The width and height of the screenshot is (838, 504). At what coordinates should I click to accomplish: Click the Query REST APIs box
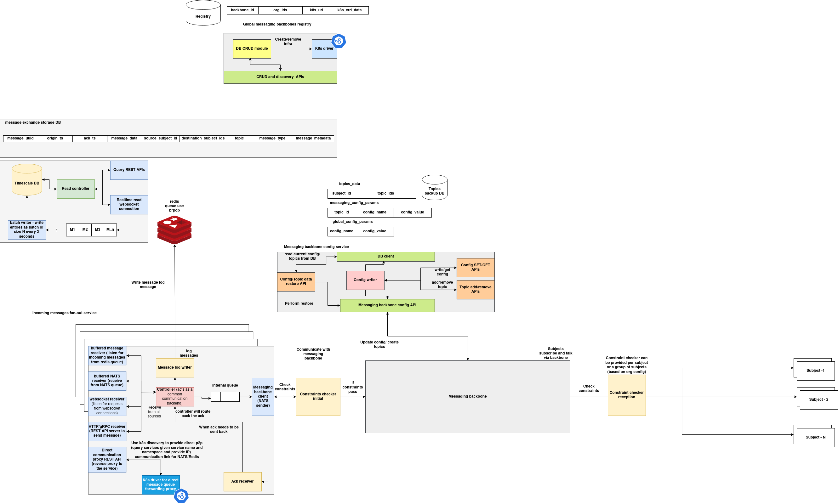pyautogui.click(x=129, y=170)
